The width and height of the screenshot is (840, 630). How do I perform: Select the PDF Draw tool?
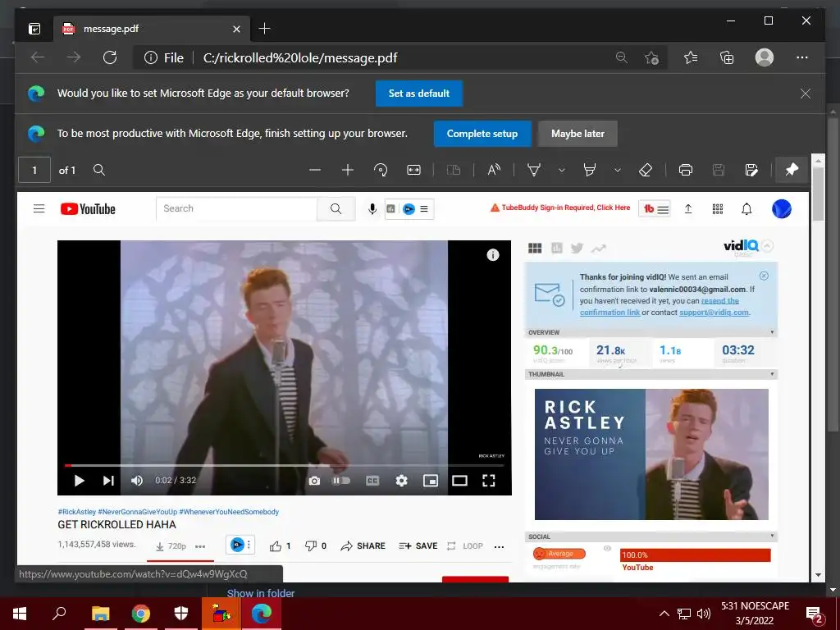pyautogui.click(x=533, y=170)
